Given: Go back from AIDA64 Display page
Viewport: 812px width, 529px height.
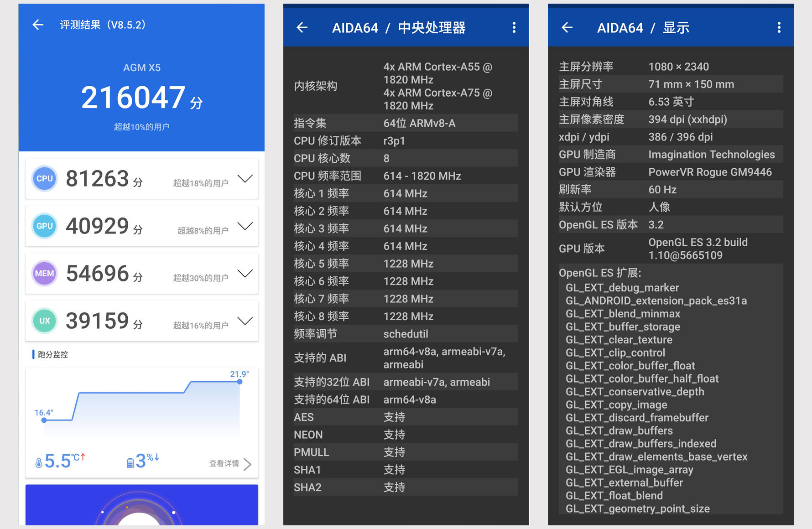Looking at the screenshot, I should (567, 28).
